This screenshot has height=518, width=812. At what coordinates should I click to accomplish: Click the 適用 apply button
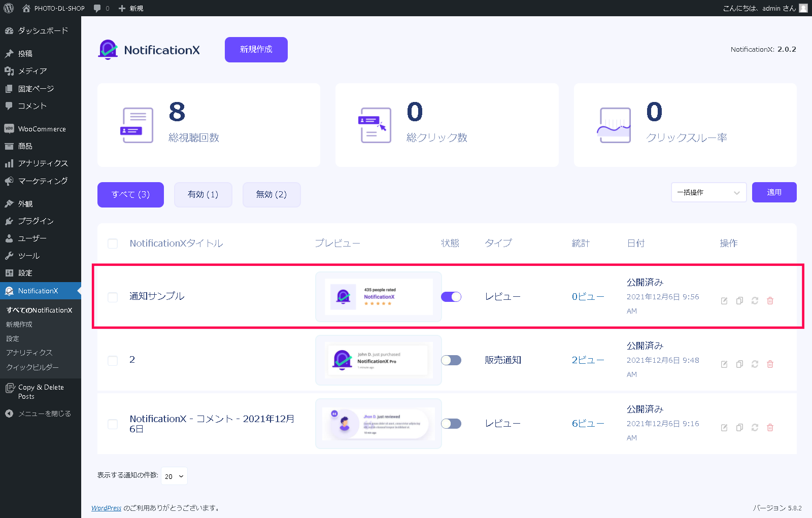[x=774, y=192]
